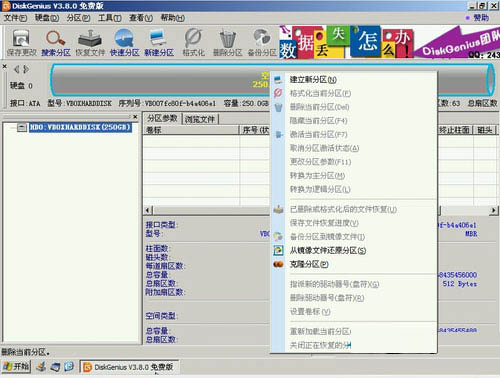Collapse the HD0 VBOXHARDDISK tree node
Screen dimensions: 500x378
coord(22,127)
